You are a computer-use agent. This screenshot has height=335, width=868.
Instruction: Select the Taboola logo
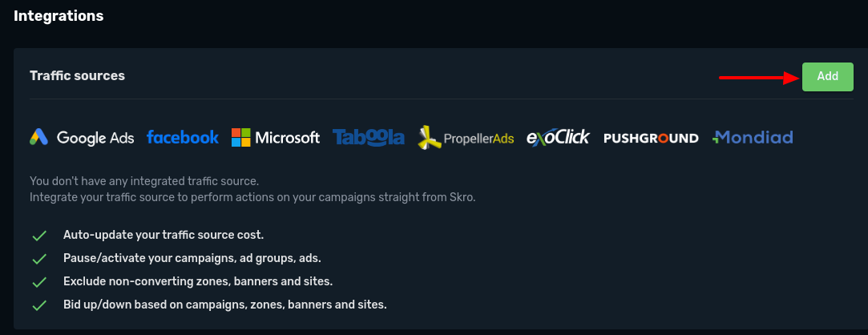tap(369, 138)
